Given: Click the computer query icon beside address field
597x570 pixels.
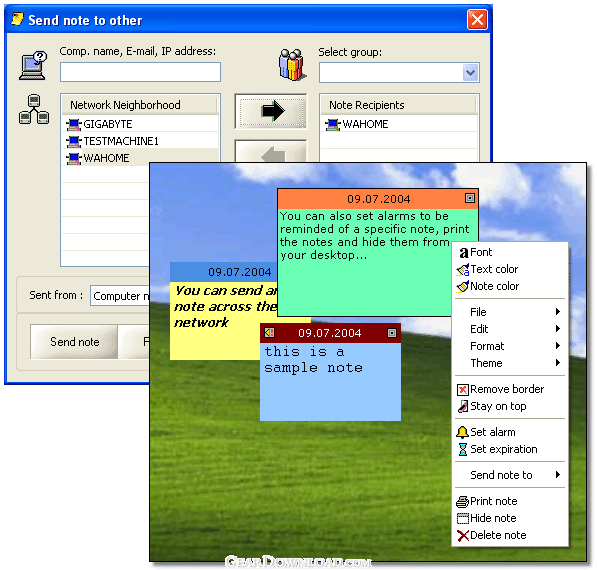Looking at the screenshot, I should [34, 65].
